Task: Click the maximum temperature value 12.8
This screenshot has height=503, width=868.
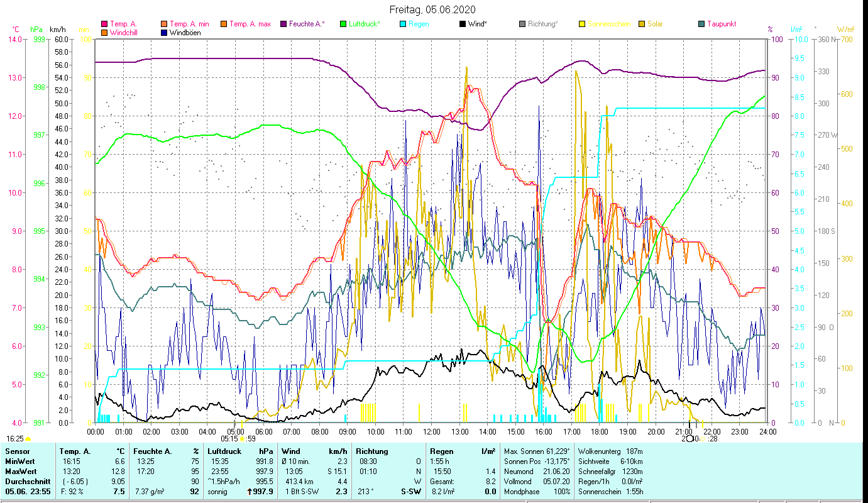Action: (118, 472)
